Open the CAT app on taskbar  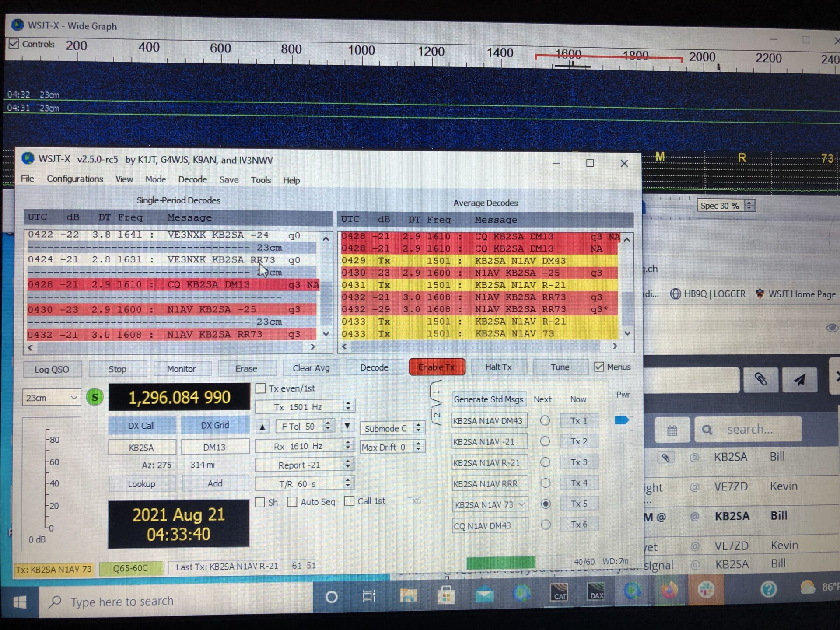[x=560, y=593]
